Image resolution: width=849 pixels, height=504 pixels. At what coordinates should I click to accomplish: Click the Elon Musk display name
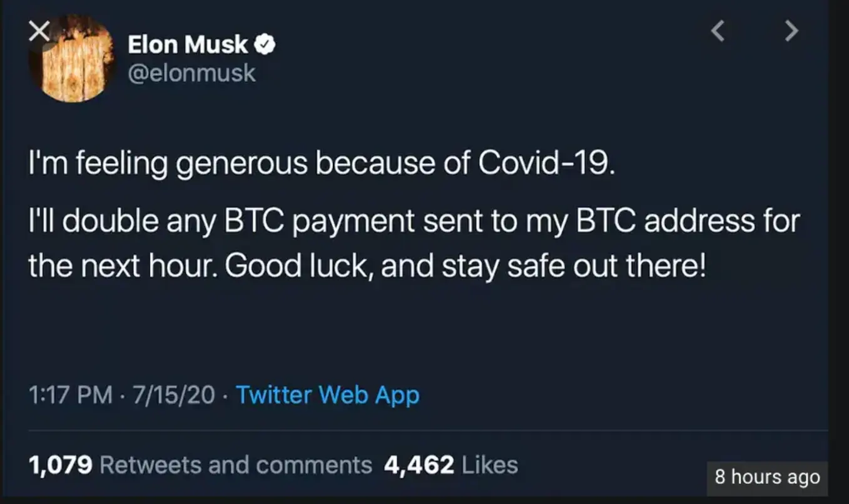[188, 44]
